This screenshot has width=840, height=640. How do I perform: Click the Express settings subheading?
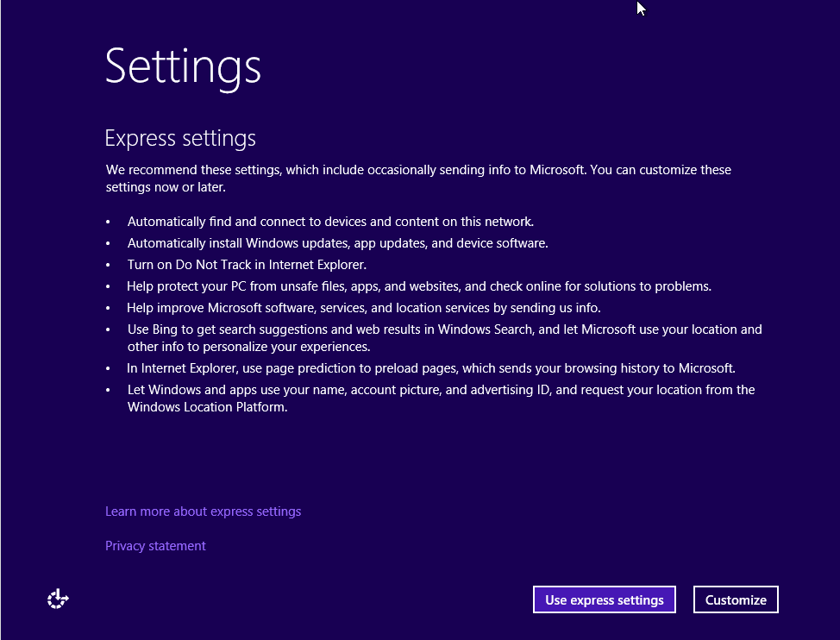point(180,138)
